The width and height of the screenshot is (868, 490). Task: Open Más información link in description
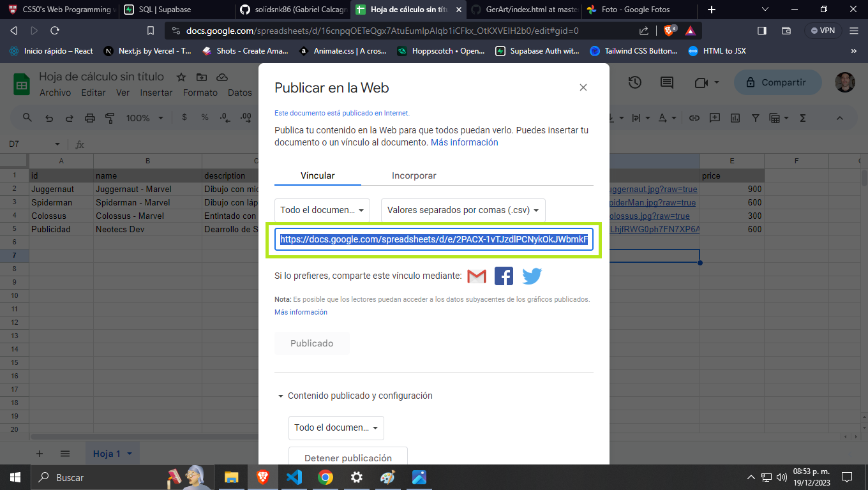tap(465, 142)
